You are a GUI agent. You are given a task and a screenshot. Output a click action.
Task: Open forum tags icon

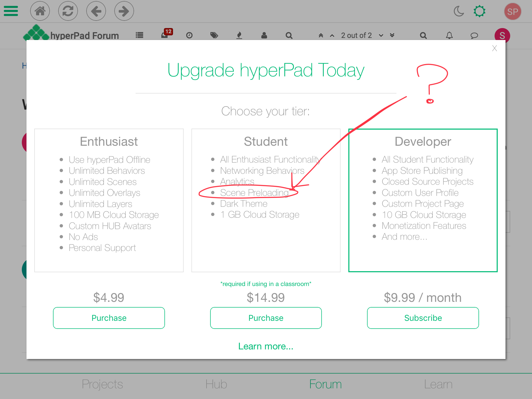[x=214, y=35]
